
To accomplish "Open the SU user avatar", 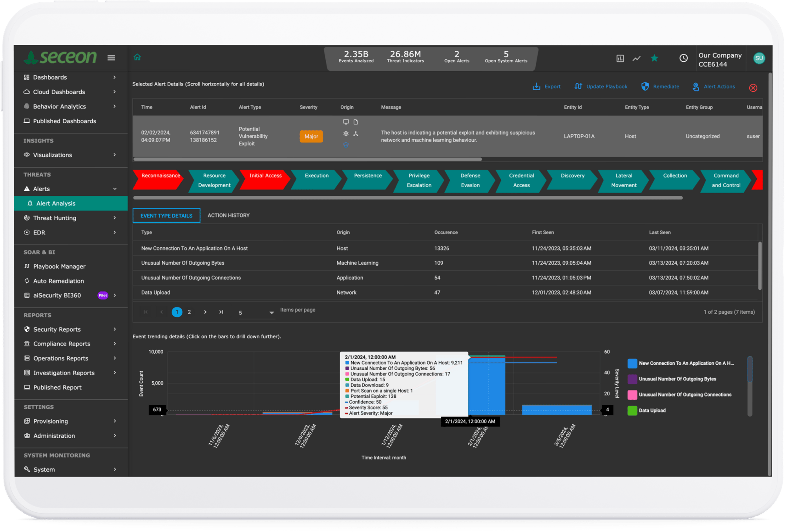I will [759, 58].
